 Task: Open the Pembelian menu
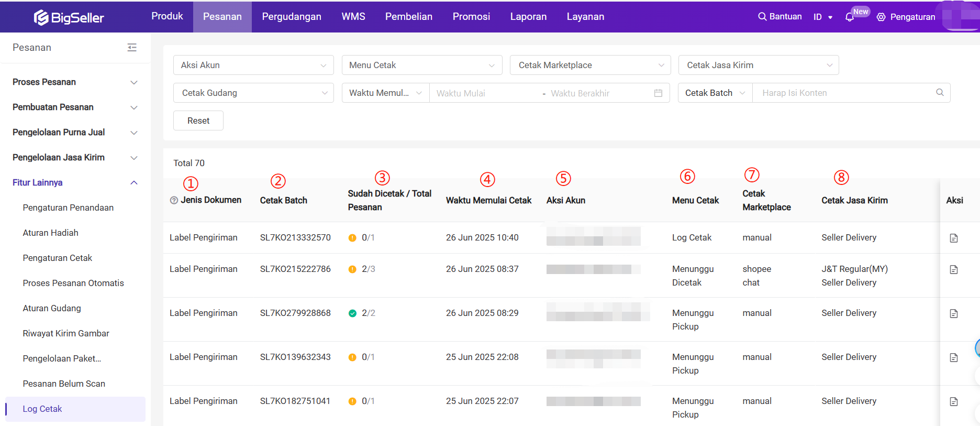pos(409,17)
